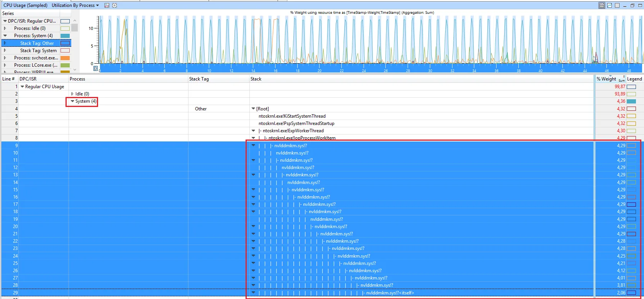This screenshot has width=644, height=299.
Task: Select ntoskrnl.exe!PspSystemThreadStartup stack row
Action: click(x=297, y=123)
